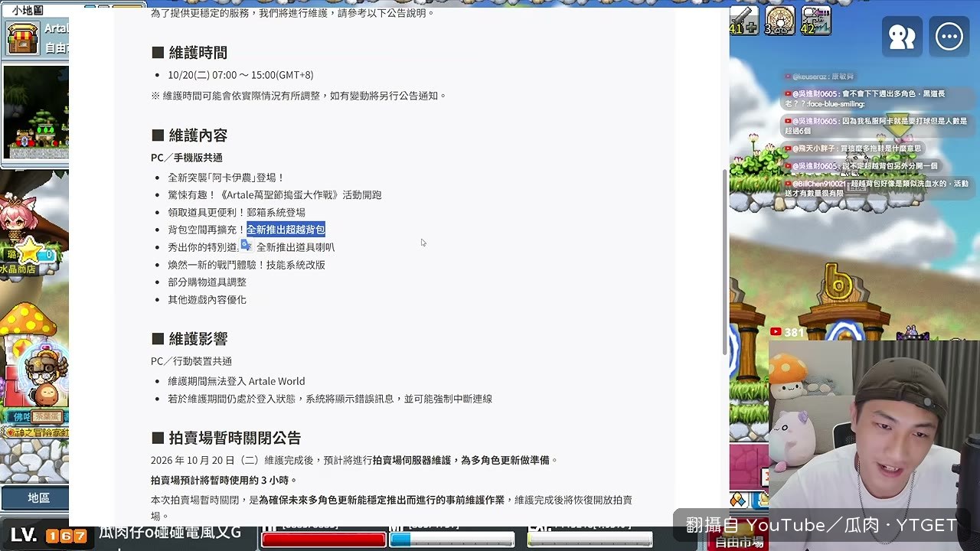980x551 pixels.
Task: Click the treasure chest shop icon in minimap
Action: click(23, 38)
